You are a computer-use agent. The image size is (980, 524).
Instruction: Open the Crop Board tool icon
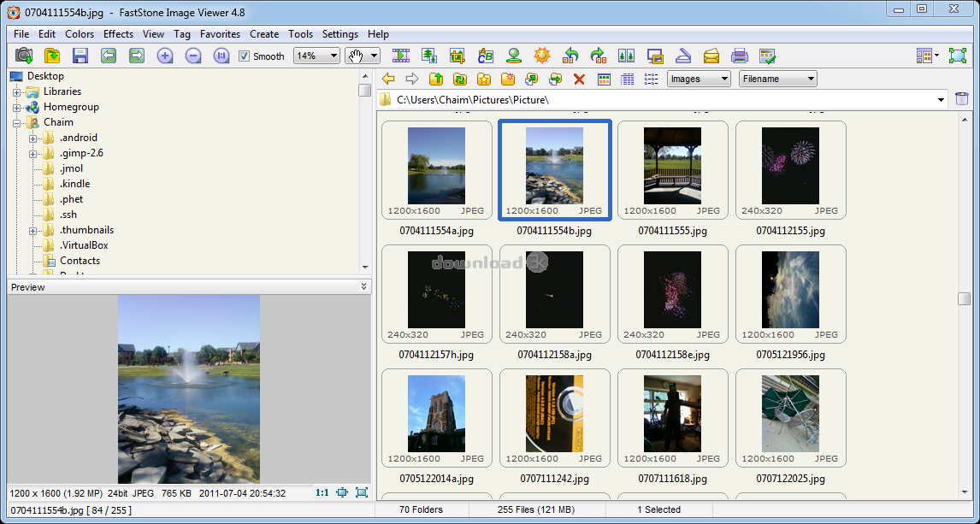[457, 56]
